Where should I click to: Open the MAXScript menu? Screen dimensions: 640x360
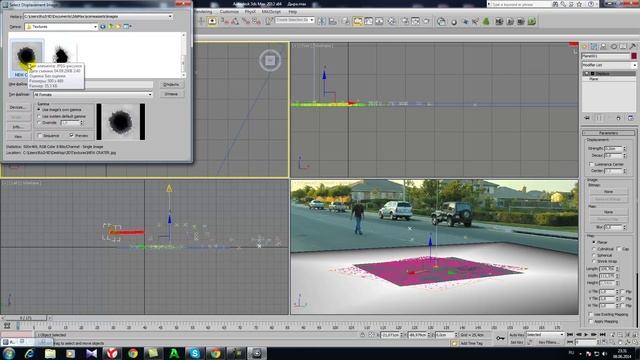click(271, 11)
